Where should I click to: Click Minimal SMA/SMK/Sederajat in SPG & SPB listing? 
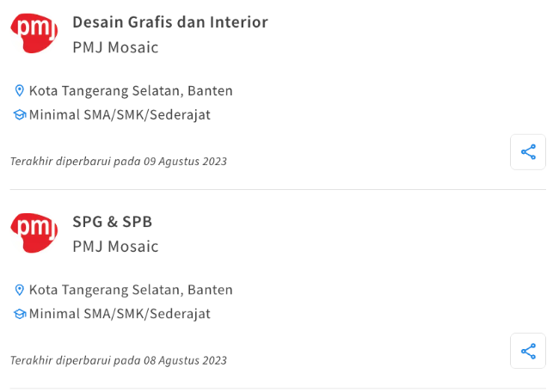click(x=120, y=314)
